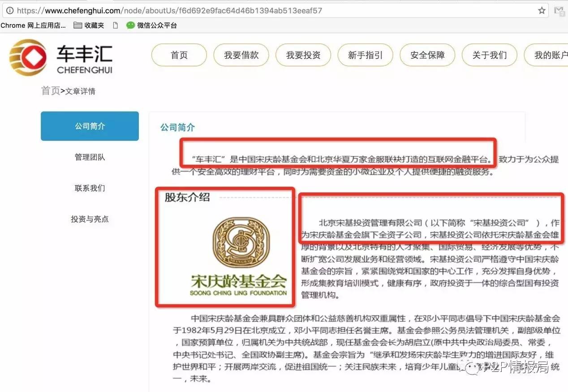Select the 管理团队 sidebar tab
This screenshot has height=392, width=568.
coord(90,157)
